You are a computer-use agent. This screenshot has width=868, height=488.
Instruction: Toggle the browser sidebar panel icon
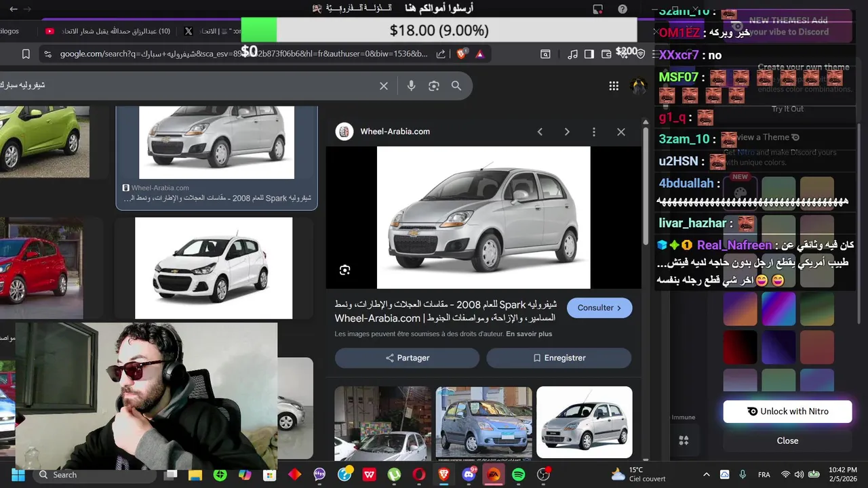589,54
